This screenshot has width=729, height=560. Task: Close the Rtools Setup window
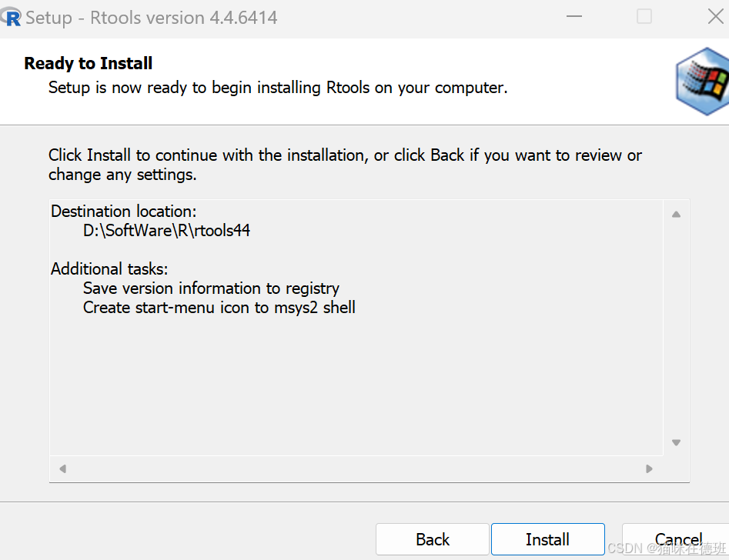(715, 17)
